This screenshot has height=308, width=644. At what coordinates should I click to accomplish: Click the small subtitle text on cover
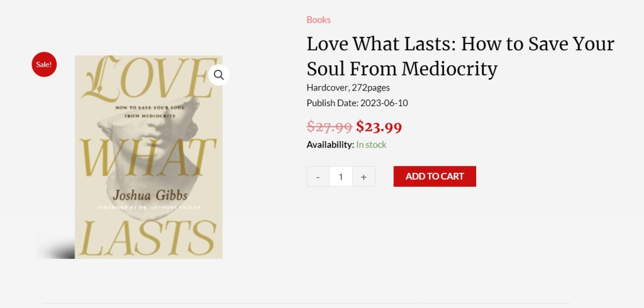[x=148, y=113]
